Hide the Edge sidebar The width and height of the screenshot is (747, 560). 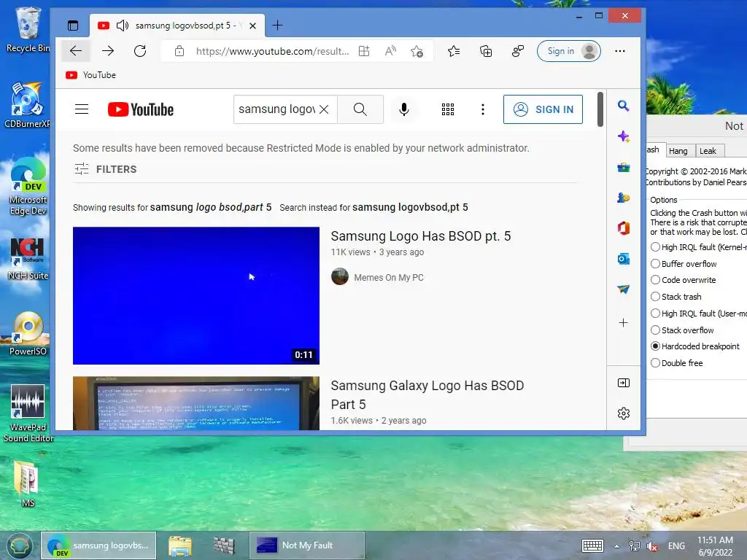[x=623, y=383]
